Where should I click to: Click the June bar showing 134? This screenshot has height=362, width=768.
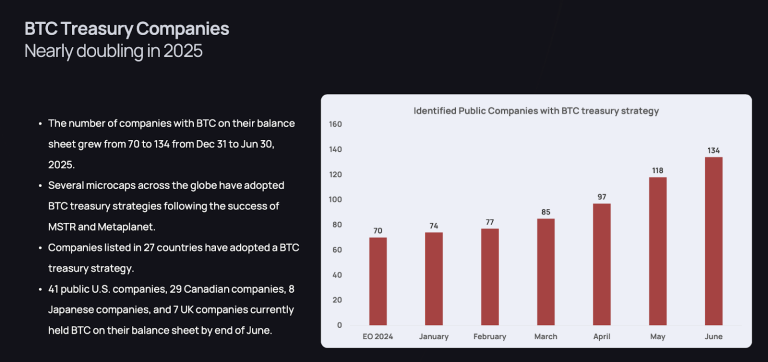pyautogui.click(x=714, y=241)
